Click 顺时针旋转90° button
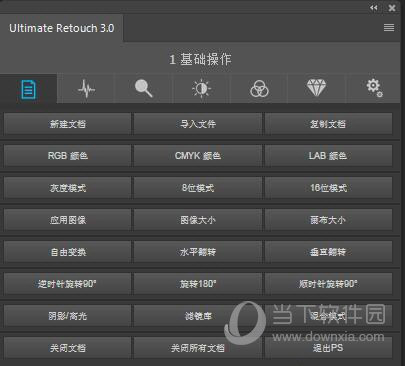Screen dimensions: 405x366 pos(328,284)
